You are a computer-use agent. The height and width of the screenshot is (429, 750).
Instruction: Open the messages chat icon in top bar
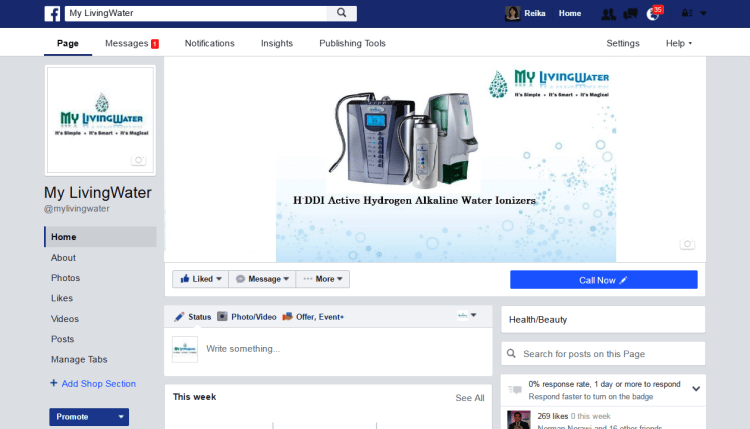point(630,14)
